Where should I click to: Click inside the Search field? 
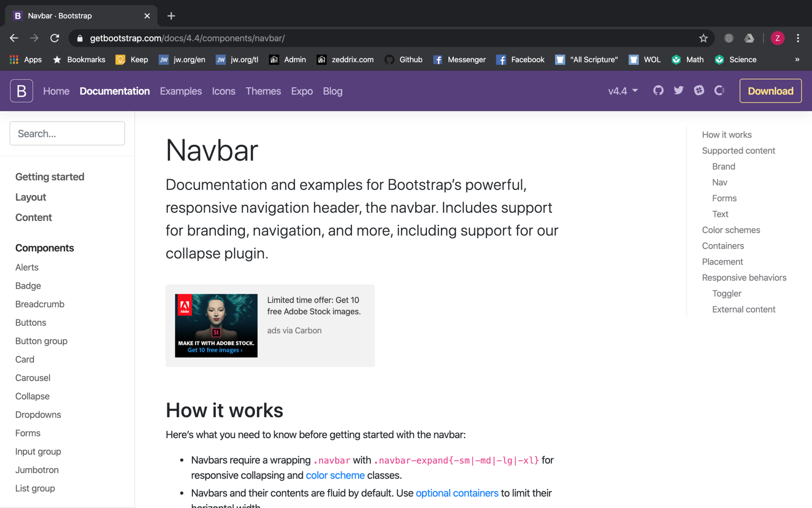[x=67, y=133]
